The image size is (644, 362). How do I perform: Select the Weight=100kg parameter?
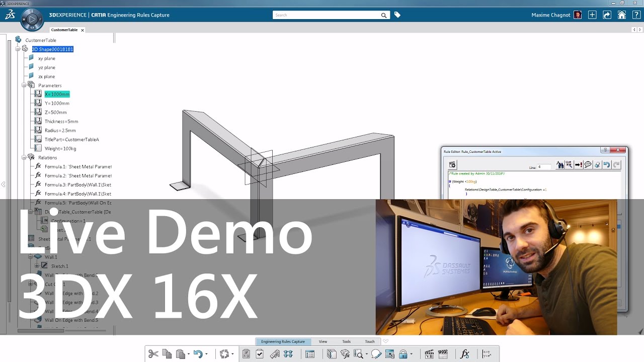(60, 148)
